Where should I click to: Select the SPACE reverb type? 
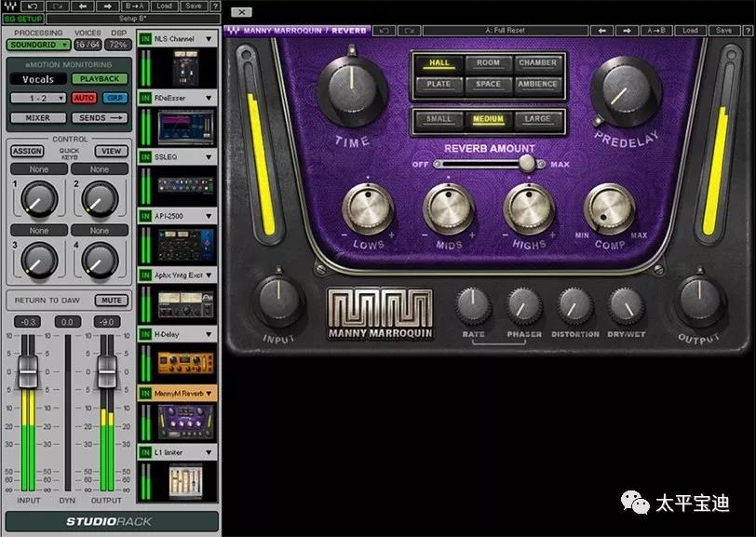click(488, 85)
